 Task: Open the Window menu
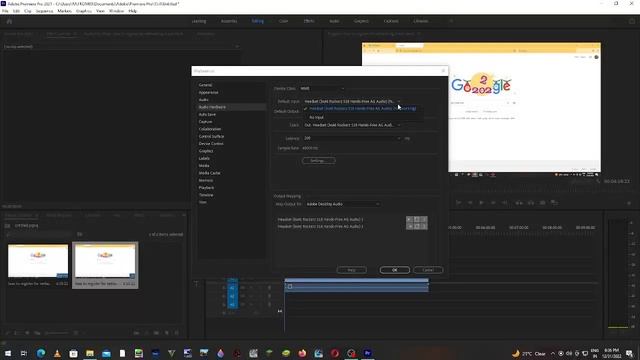point(116,11)
